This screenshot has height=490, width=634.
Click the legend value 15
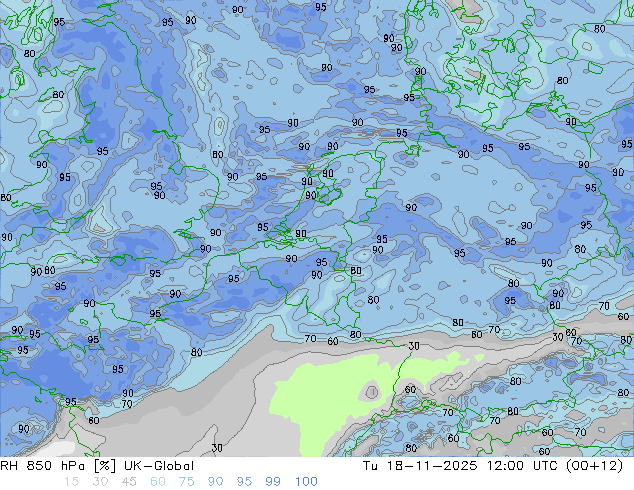(x=71, y=481)
